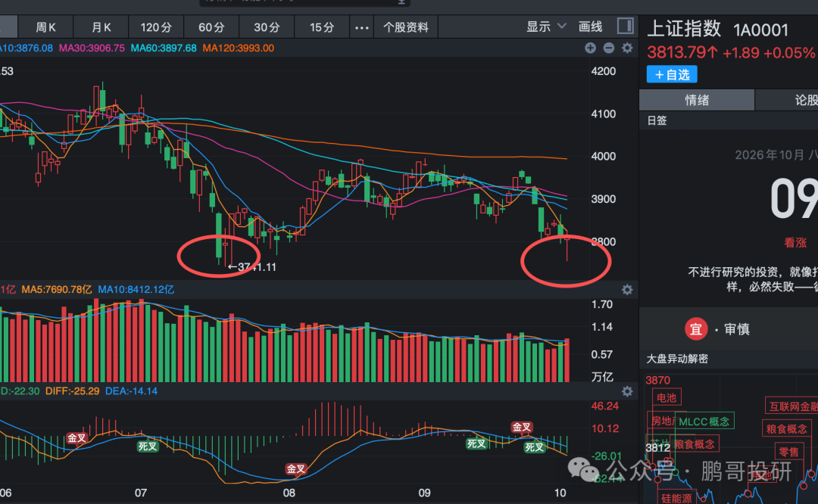Open the more timeframes ellipsis menu
Viewport: 818px width, 504px height.
coord(361,28)
